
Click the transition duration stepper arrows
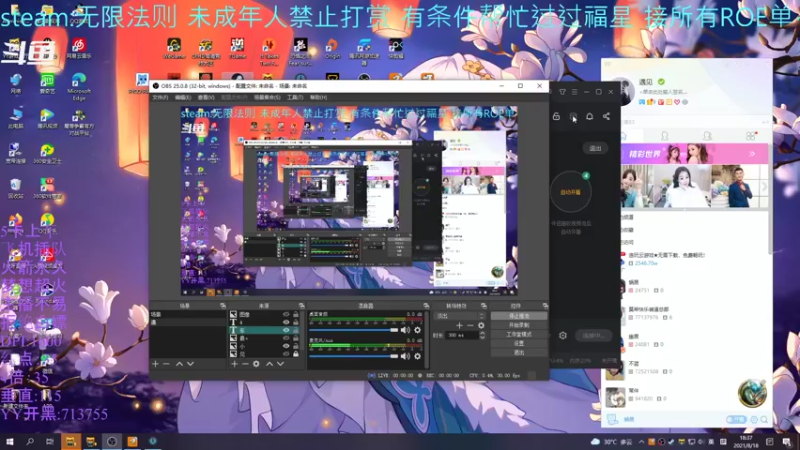pos(482,335)
